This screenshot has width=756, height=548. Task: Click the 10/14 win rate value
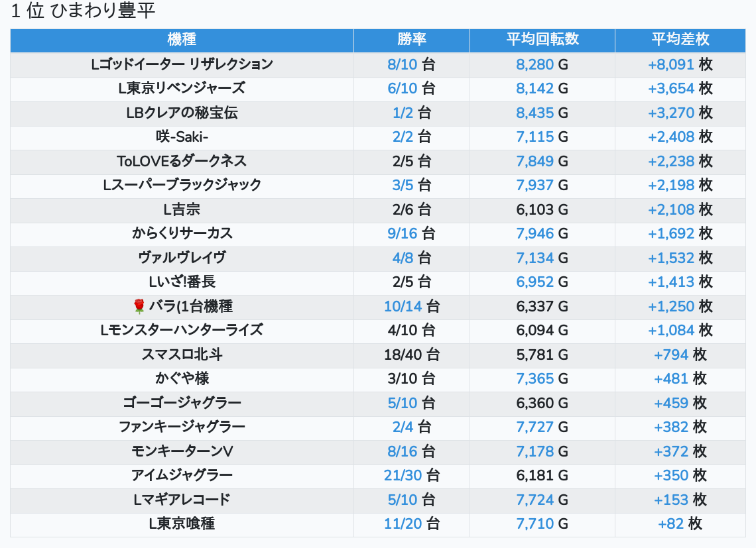403,306
